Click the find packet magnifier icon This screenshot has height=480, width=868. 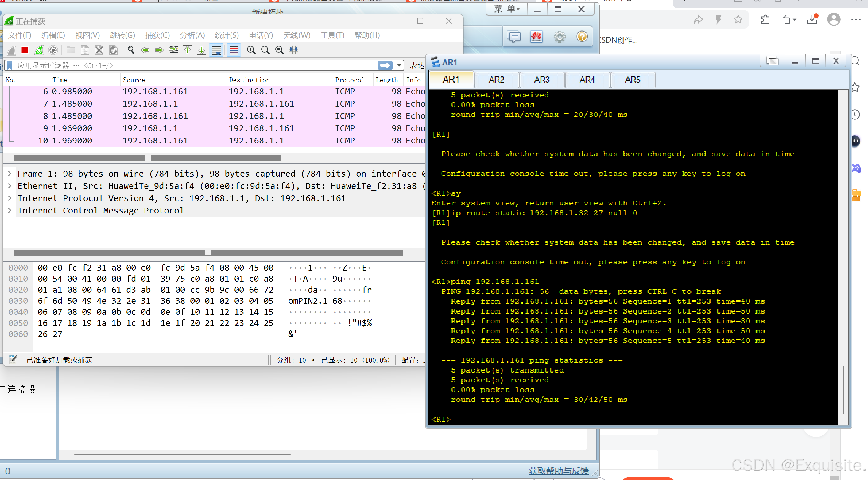click(x=131, y=50)
